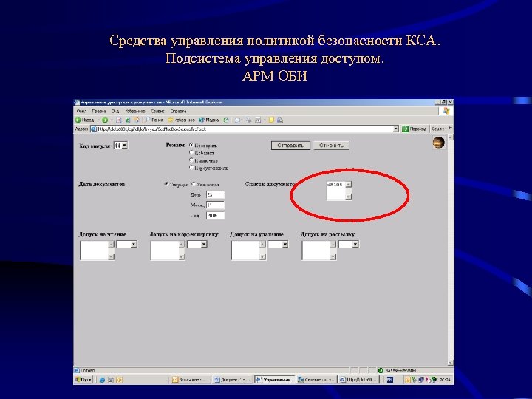Image resolution: width=532 pixels, height=399 pixels.
Task: Click the Messenger icon at toolbar end
Action: click(280, 120)
